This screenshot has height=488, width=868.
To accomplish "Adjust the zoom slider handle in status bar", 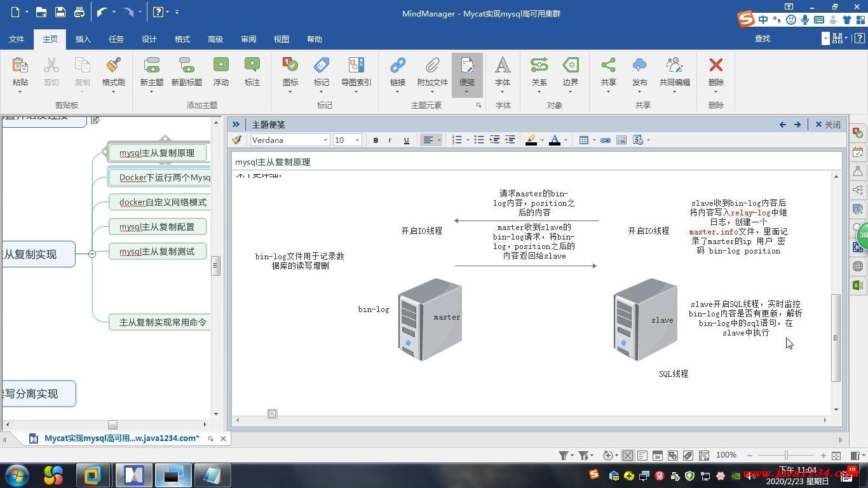I will 786,455.
